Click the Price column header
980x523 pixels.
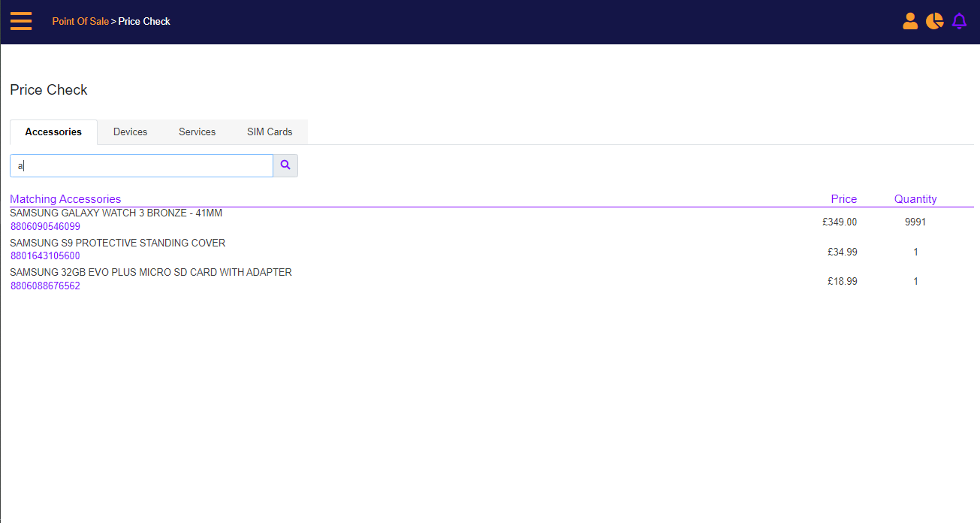pos(844,199)
